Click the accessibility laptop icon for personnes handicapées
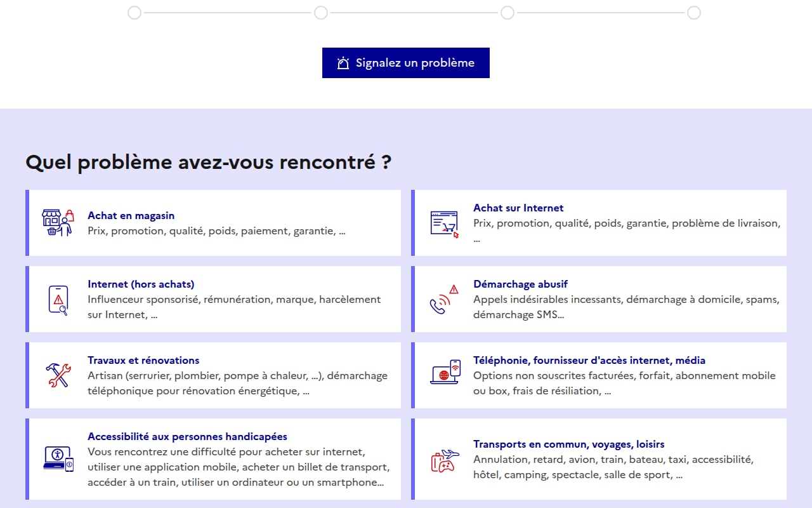The image size is (812, 508). coord(58,458)
